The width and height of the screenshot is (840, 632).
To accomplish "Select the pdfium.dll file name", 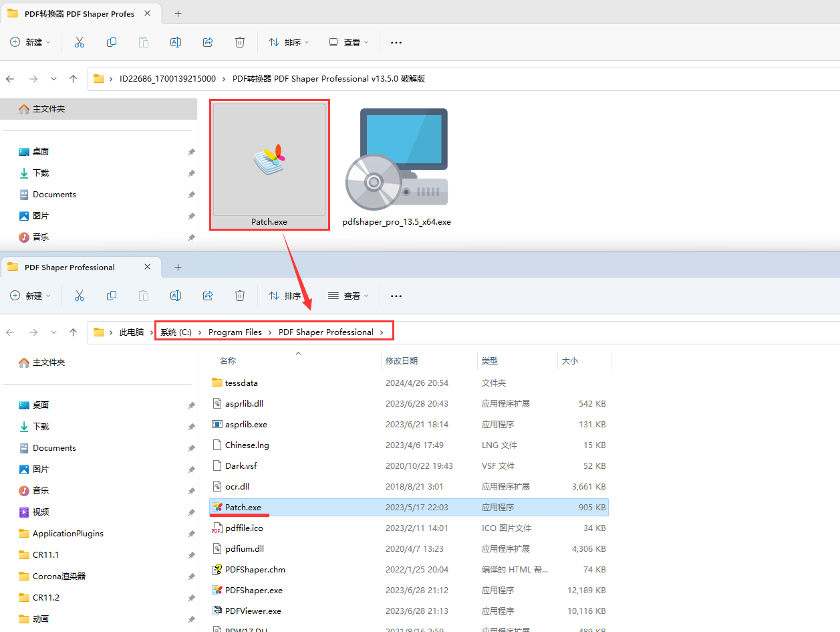I will 245,549.
